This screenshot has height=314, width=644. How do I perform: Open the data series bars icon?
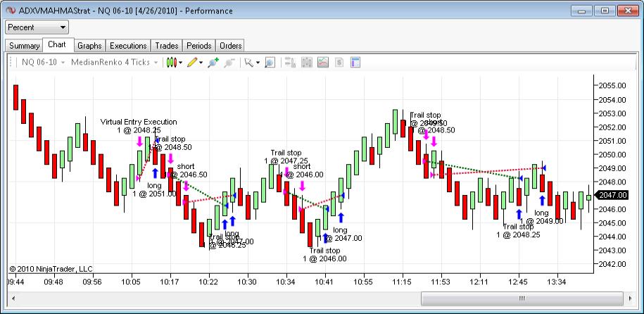click(x=307, y=63)
